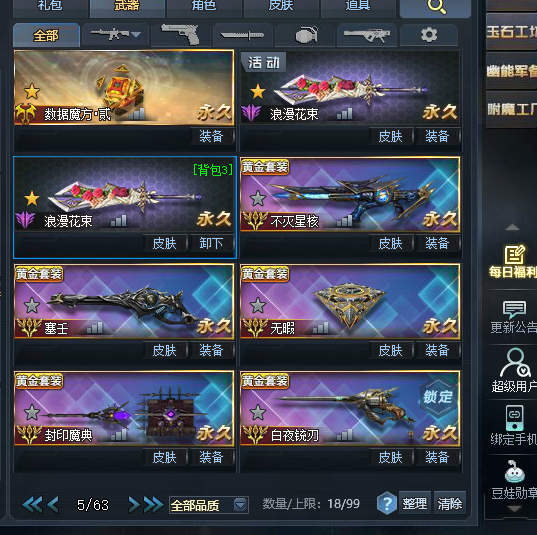Collapse sidebar with the up arrow
This screenshot has height=535, width=537.
[512, 227]
